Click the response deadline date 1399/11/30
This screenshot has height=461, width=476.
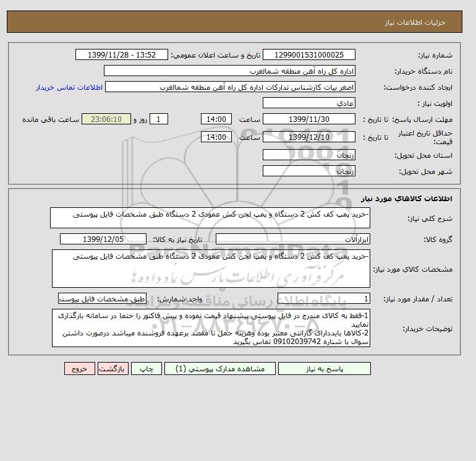point(308,119)
